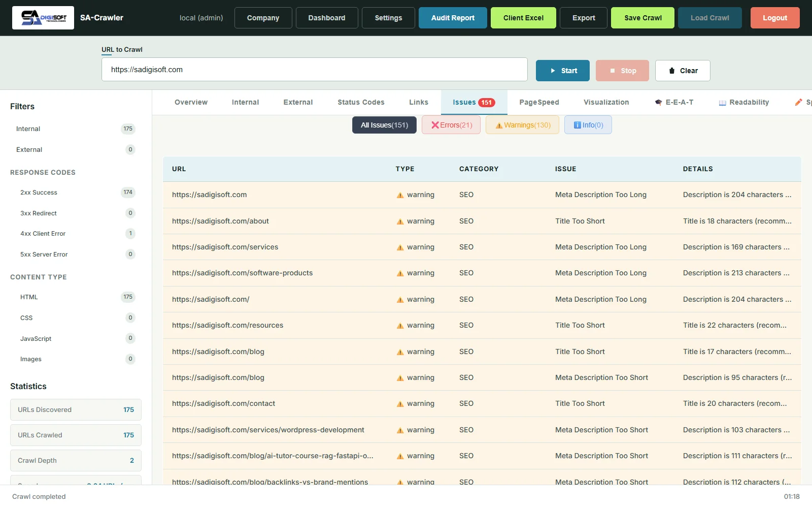
Task: Open Settings from the top bar
Action: [388, 18]
